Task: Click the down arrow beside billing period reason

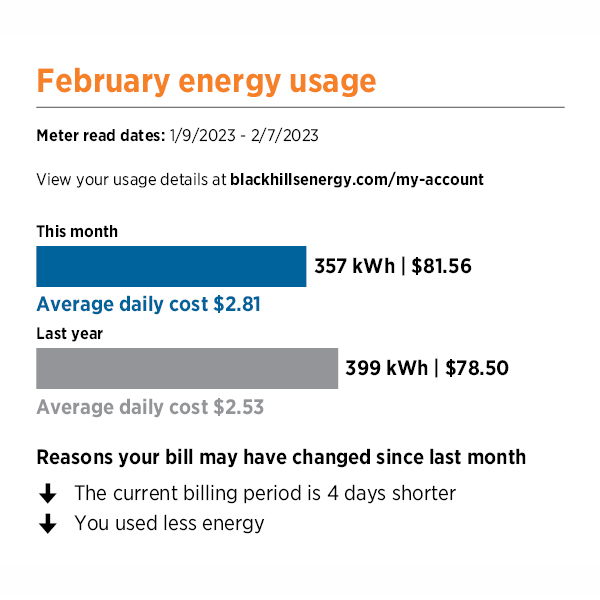Action: [x=48, y=493]
